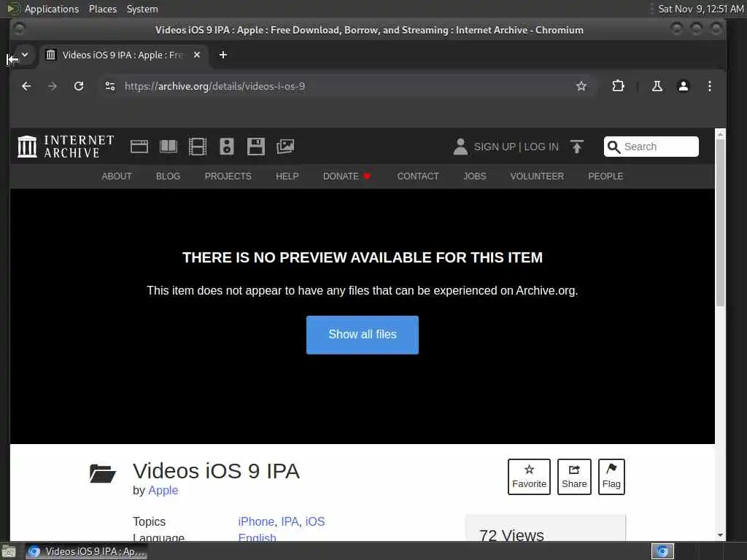Click the address bar URL
Viewport: 747px width, 560px height.
pyautogui.click(x=214, y=86)
